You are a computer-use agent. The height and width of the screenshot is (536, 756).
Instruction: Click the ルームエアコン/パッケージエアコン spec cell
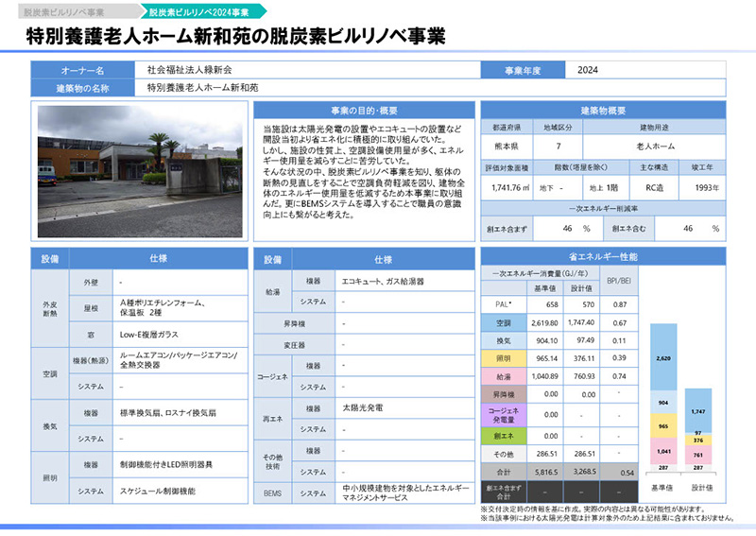pyautogui.click(x=180, y=360)
